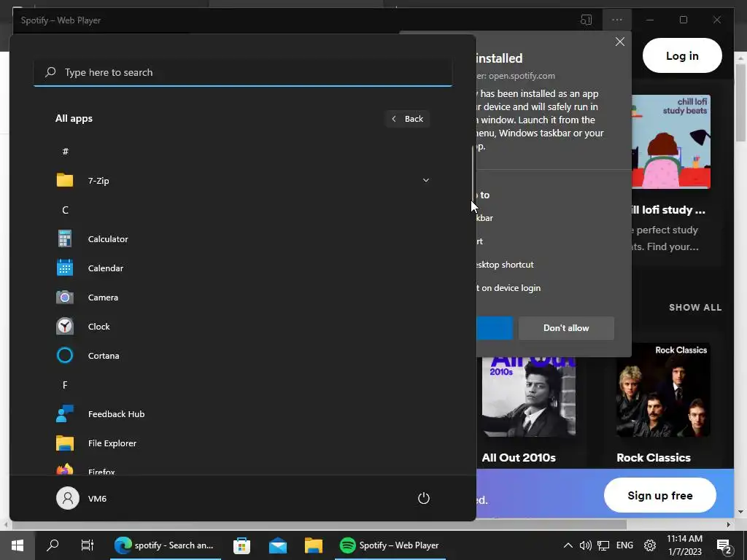Click the Sign up free button
Image resolution: width=747 pixels, height=560 pixels.
pyautogui.click(x=659, y=495)
